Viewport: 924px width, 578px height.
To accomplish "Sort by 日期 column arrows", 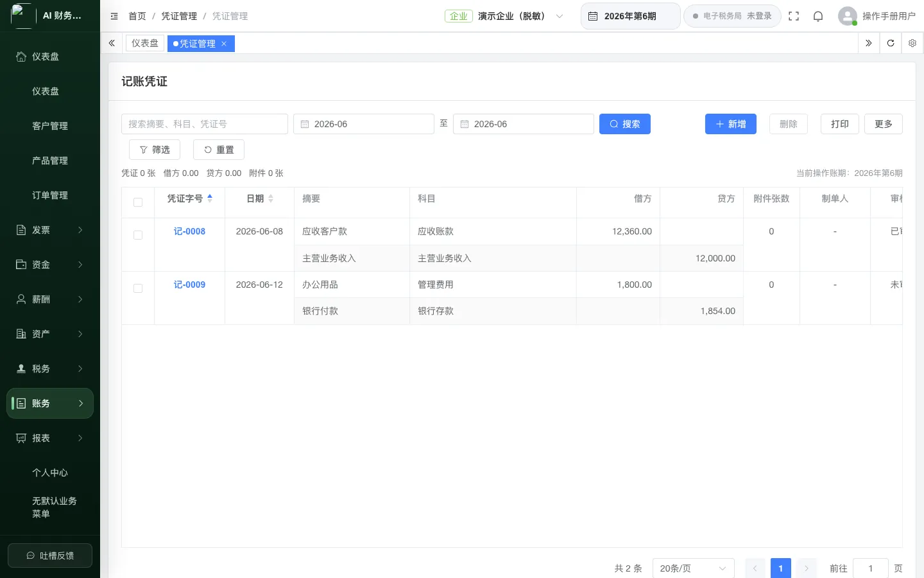I will (x=271, y=198).
